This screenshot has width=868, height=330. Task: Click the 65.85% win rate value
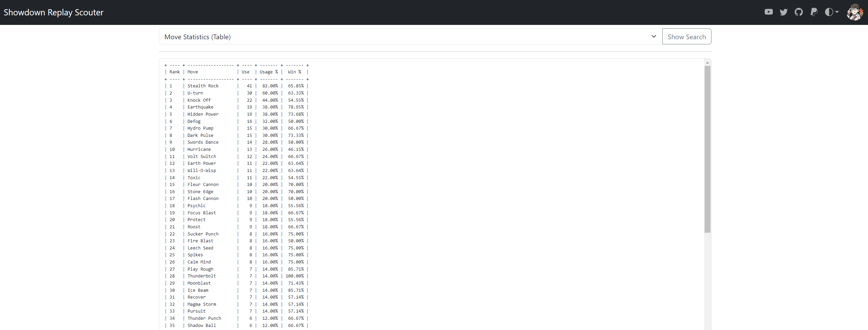[296, 86]
